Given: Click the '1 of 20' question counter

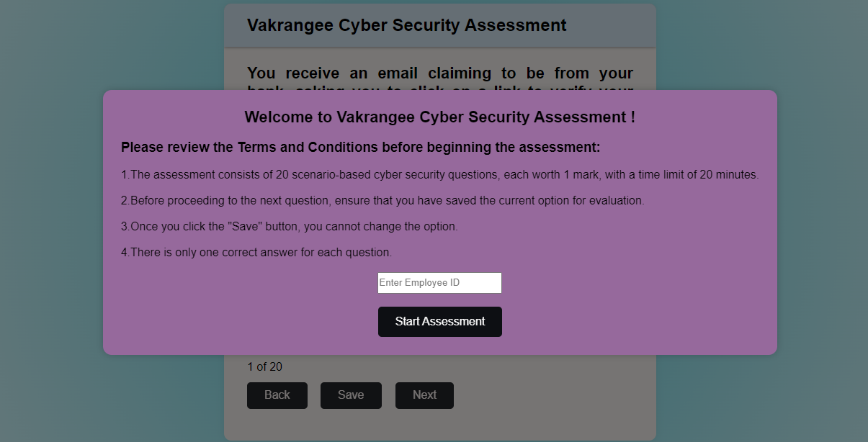Looking at the screenshot, I should [265, 367].
